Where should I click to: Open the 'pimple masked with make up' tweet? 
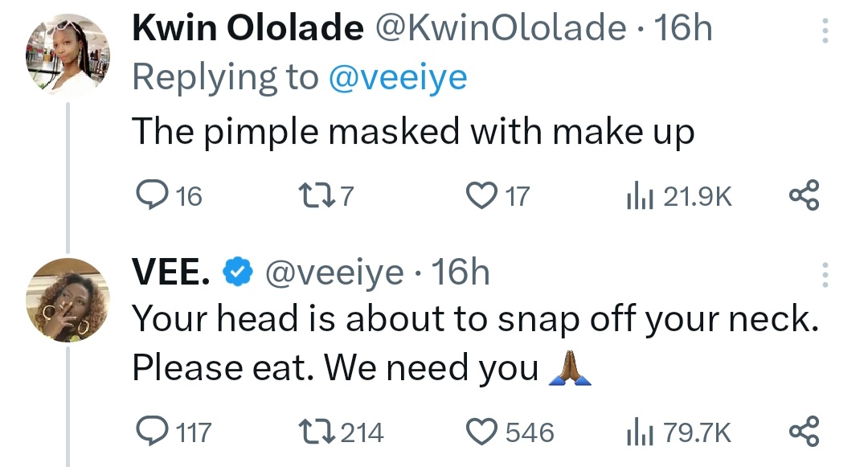pos(412,131)
